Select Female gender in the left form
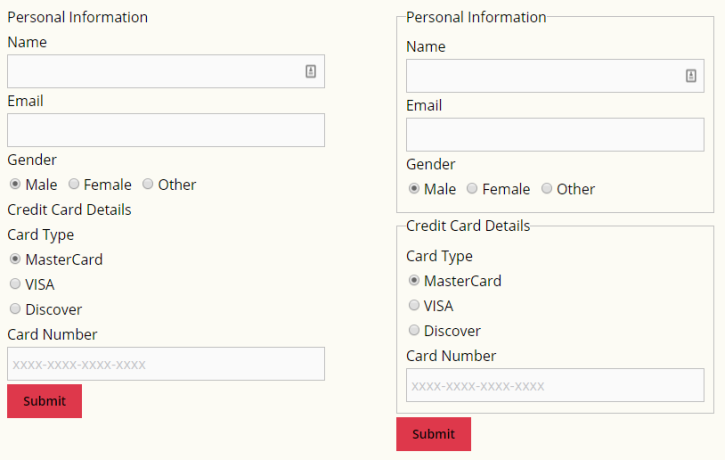This screenshot has width=725, height=460. tap(74, 184)
